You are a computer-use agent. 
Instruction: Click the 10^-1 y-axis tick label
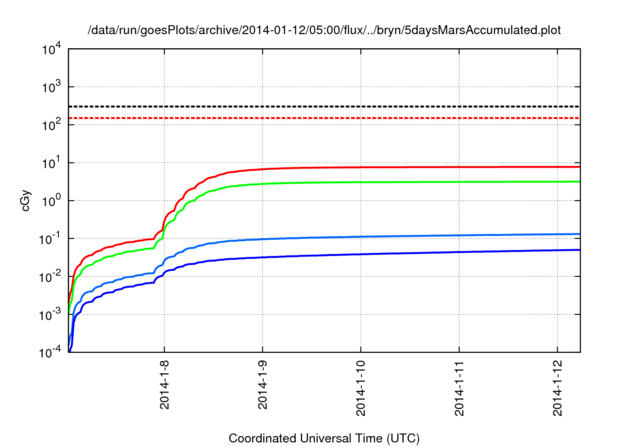point(51,238)
